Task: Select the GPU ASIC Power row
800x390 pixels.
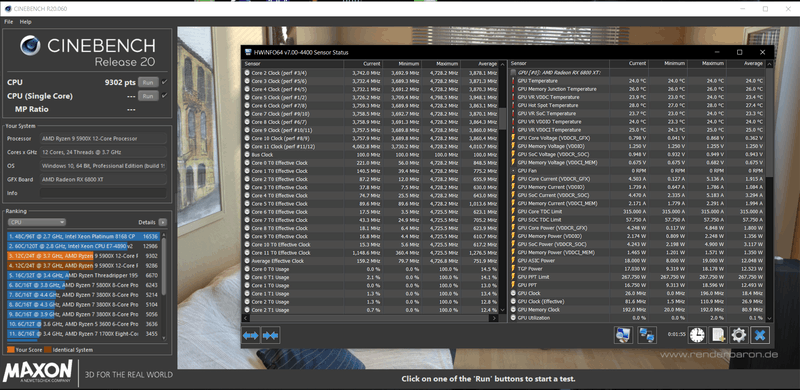Action: pos(638,260)
